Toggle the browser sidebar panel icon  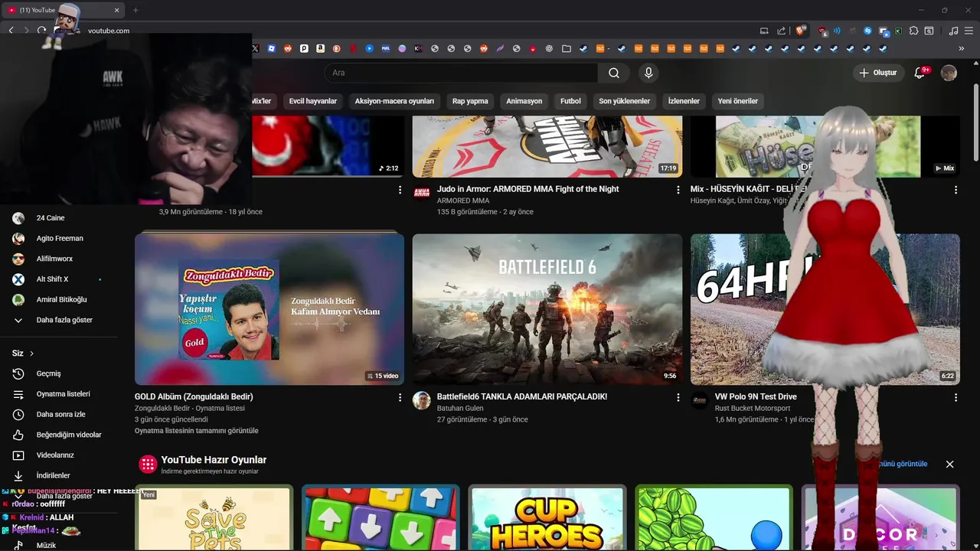tap(929, 31)
